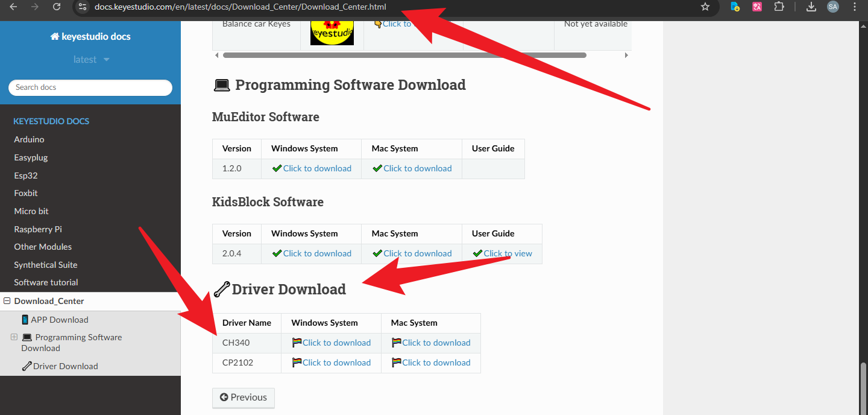Screen dimensions: 868x415
Task: Go forward with the browser forward arrow
Action: click(35, 7)
